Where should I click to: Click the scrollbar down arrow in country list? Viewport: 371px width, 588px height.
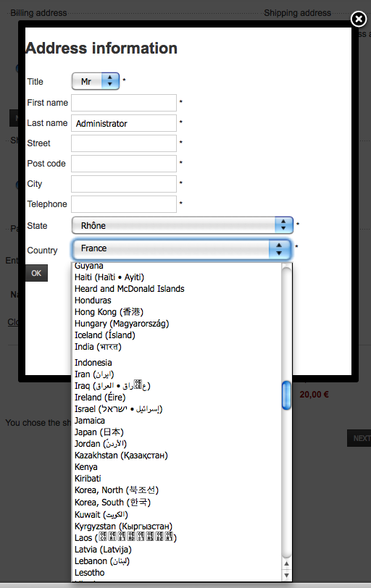[x=287, y=575]
